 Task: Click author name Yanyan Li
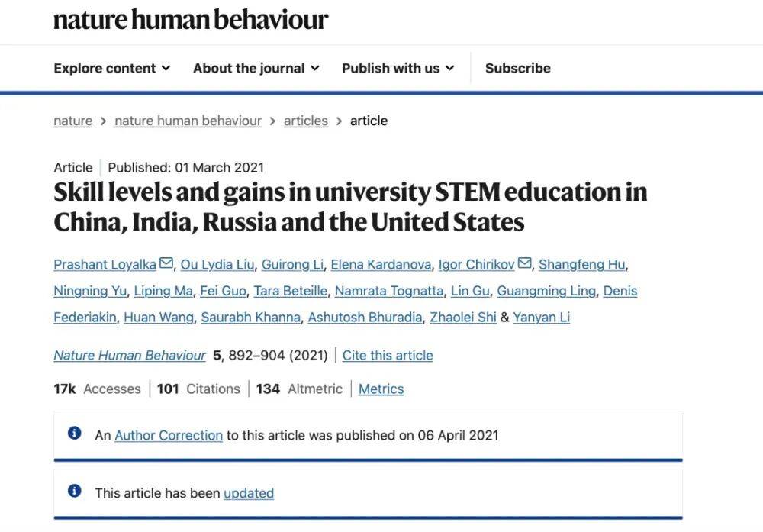point(541,317)
